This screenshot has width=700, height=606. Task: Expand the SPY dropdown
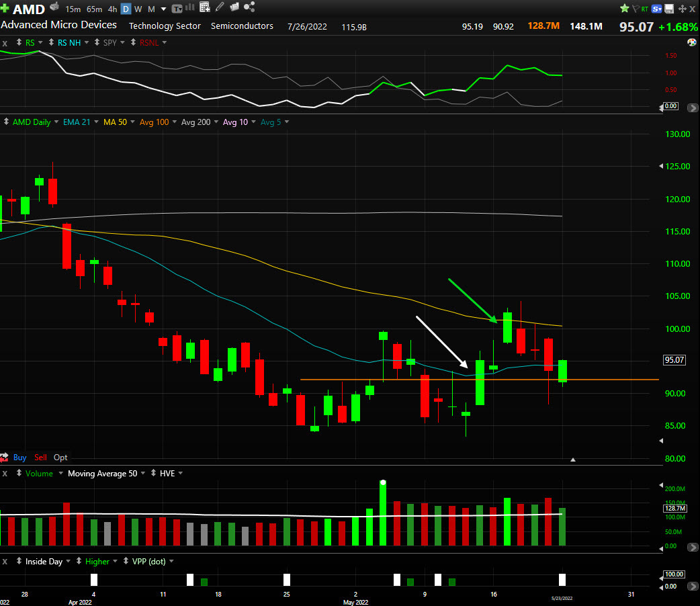(x=122, y=42)
